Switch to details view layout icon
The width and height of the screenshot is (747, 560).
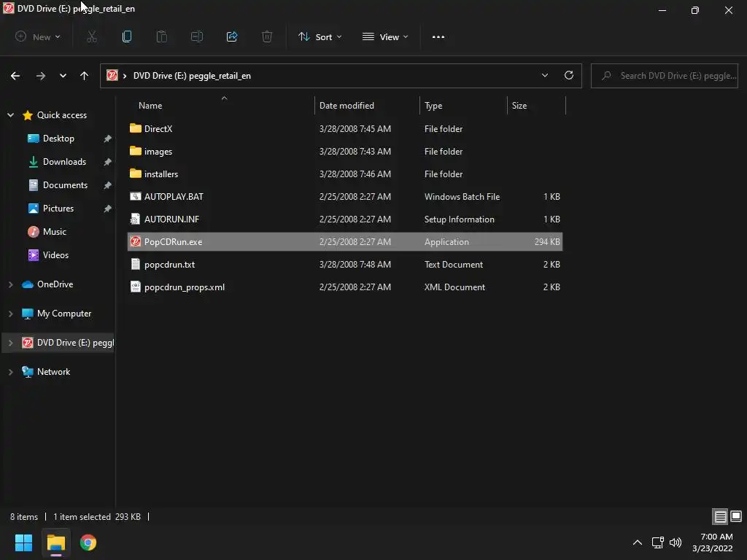[x=720, y=516]
